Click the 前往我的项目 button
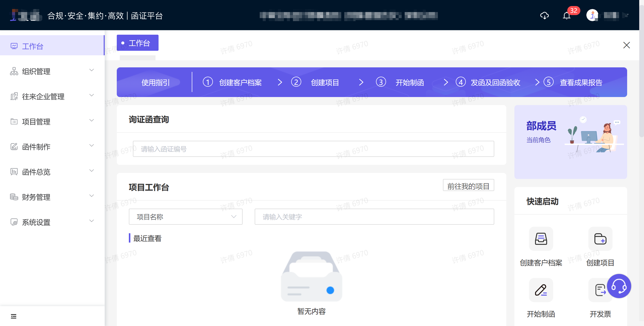This screenshot has height=326, width=644. 468,185
